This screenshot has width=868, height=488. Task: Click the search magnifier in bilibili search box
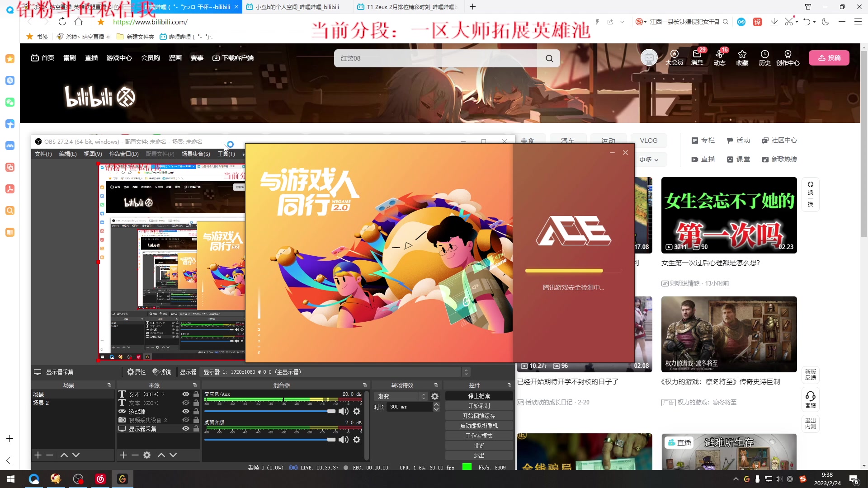(549, 58)
